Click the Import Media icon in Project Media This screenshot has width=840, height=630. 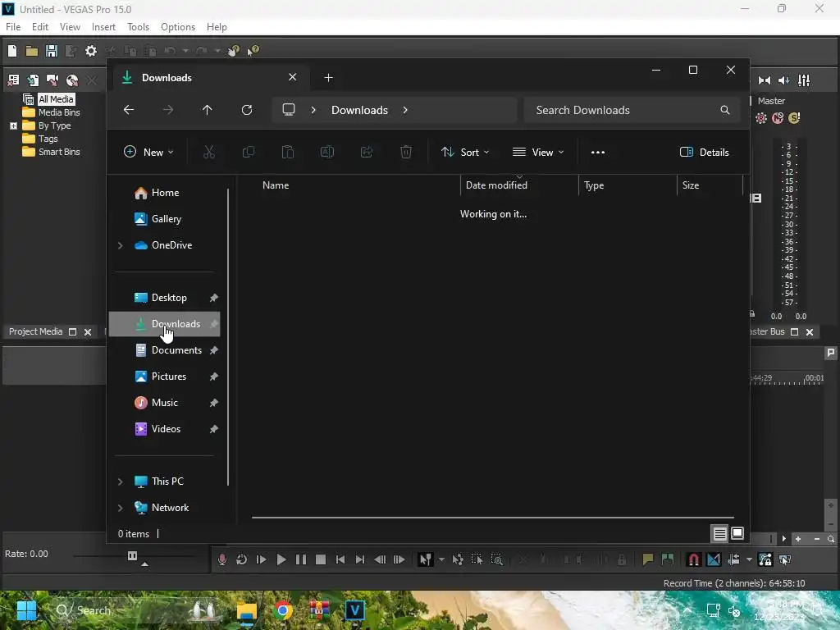coord(33,80)
